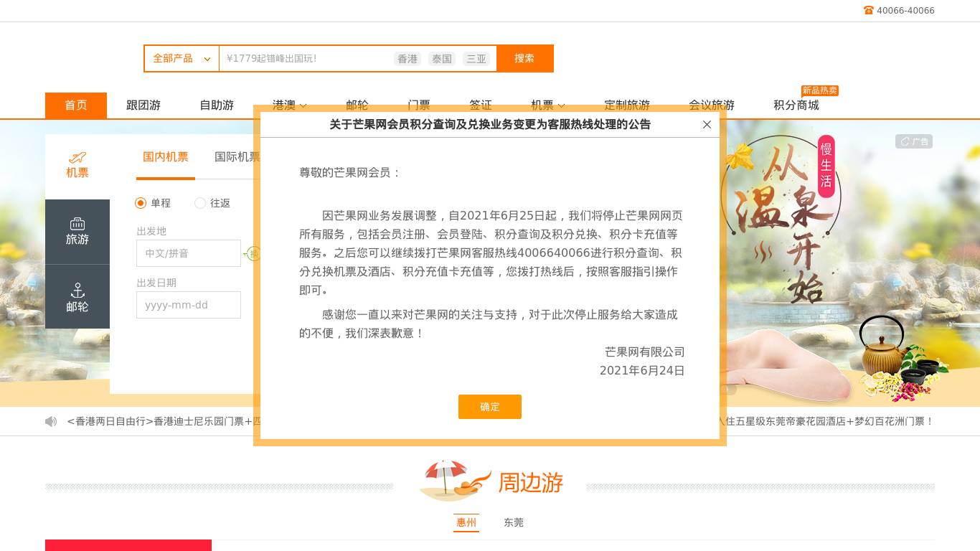Image resolution: width=980 pixels, height=551 pixels.
Task: Open the 全部产品 product category dropdown
Action: click(181, 58)
